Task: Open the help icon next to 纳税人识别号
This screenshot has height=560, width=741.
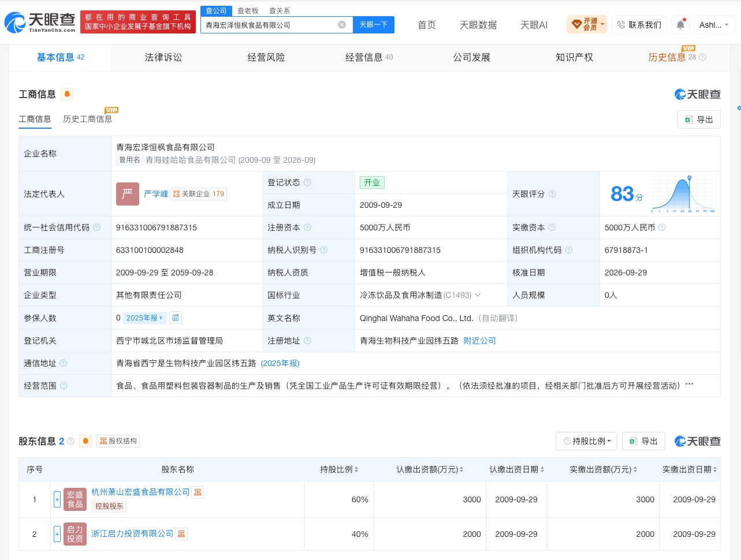Action: coord(323,250)
